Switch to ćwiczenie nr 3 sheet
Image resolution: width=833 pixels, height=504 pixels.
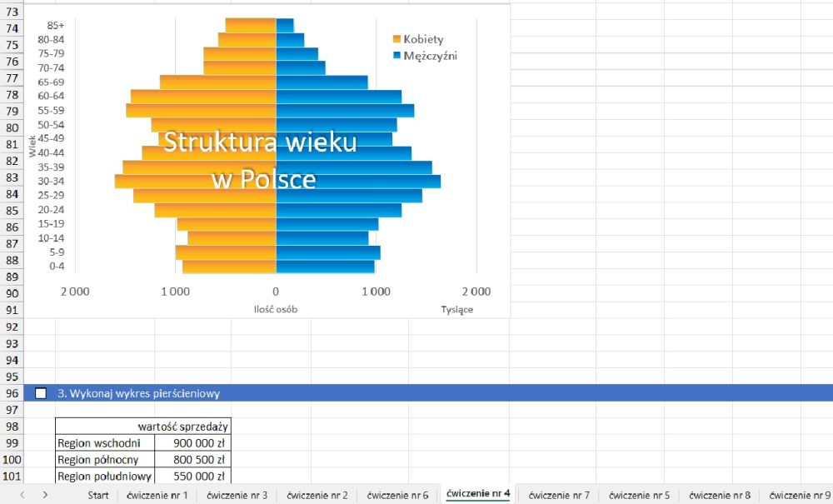(237, 495)
